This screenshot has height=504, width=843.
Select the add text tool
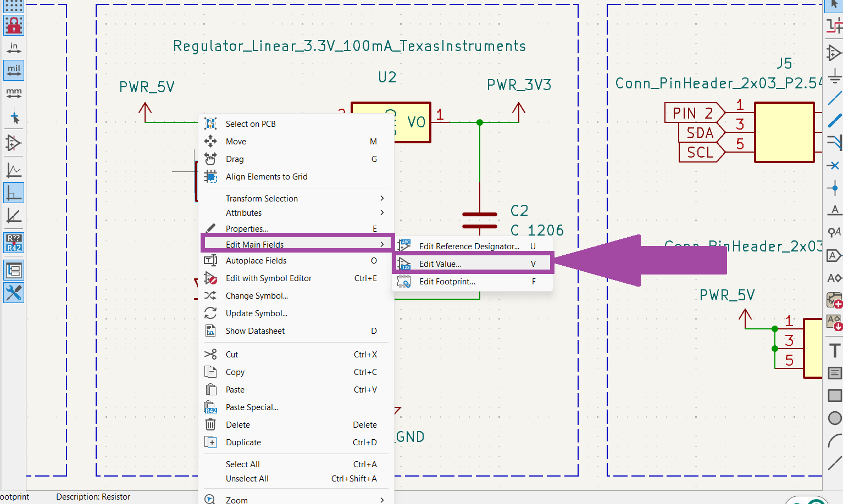[834, 350]
